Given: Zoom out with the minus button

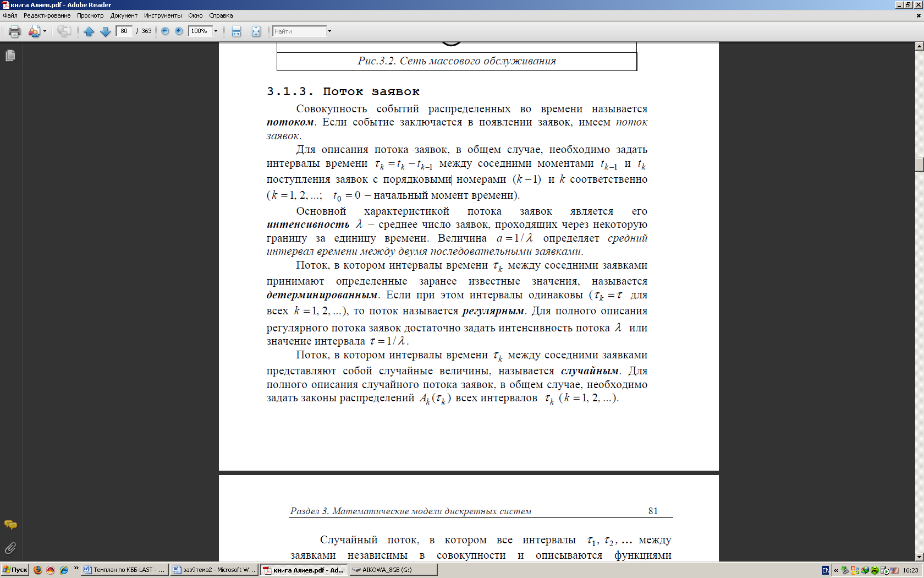Looking at the screenshot, I should click(165, 31).
